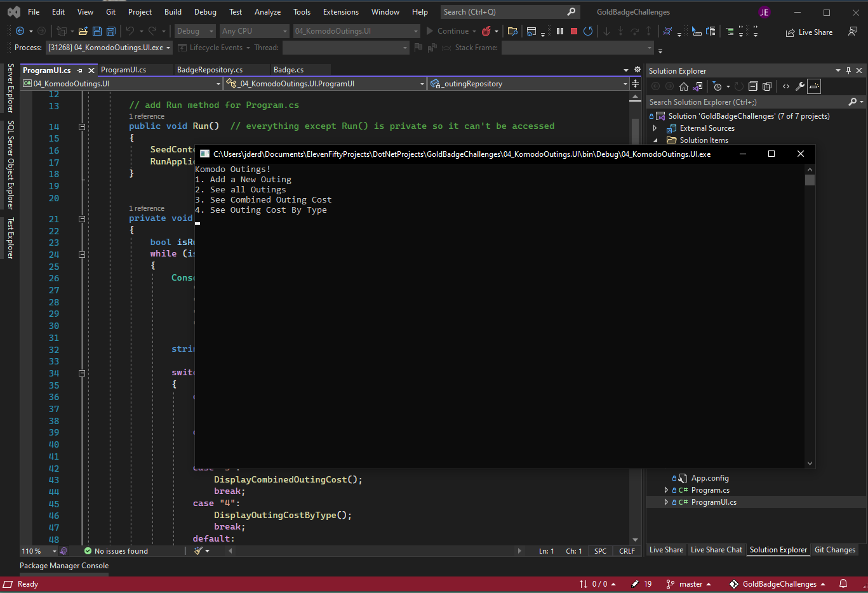Open the Extensions menu
This screenshot has height=593, width=868.
point(341,12)
